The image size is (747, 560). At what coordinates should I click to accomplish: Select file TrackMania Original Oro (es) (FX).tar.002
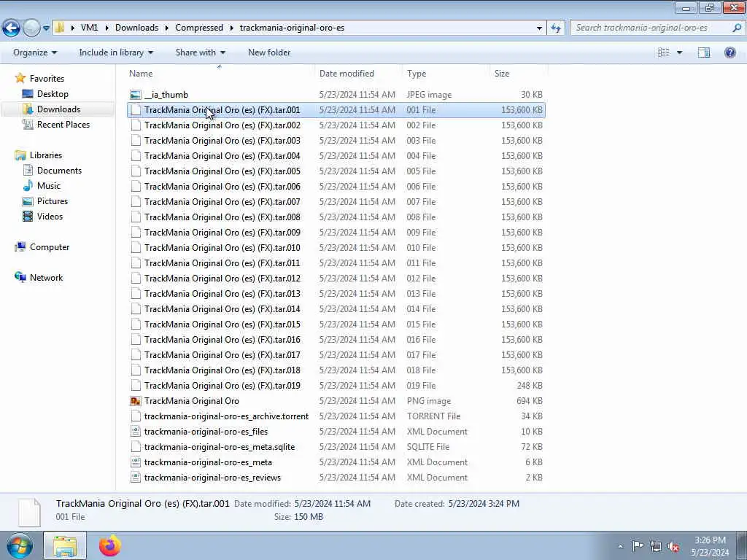tap(222, 125)
